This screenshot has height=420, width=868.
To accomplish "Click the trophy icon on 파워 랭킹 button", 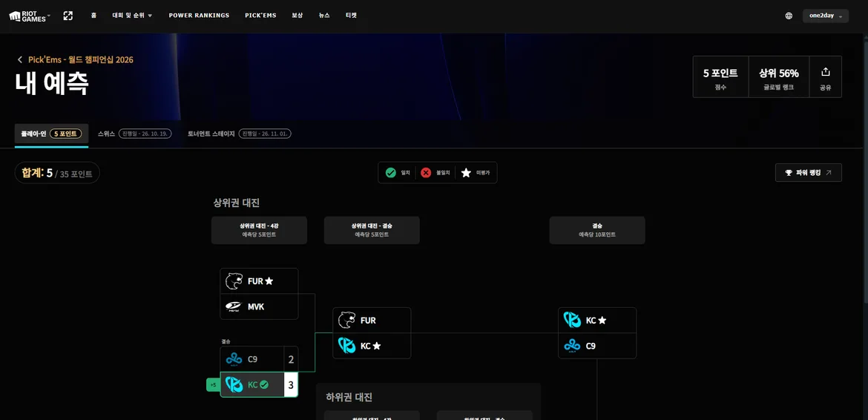I will point(789,173).
